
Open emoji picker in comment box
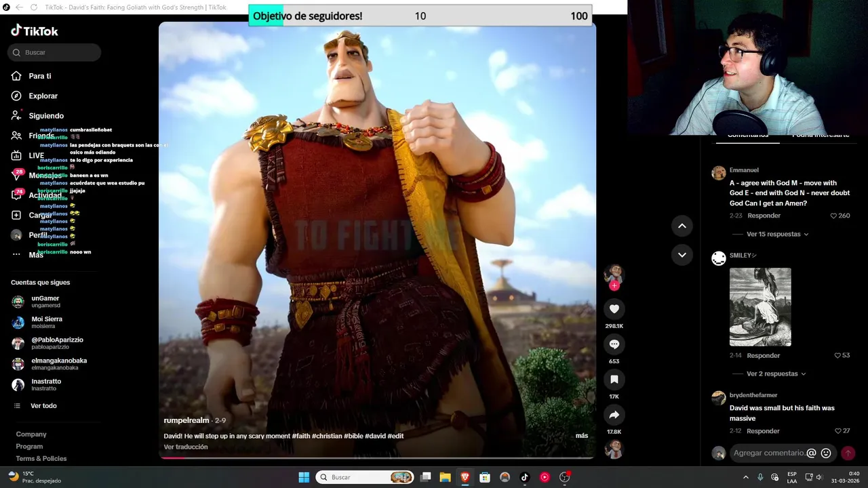pos(826,453)
